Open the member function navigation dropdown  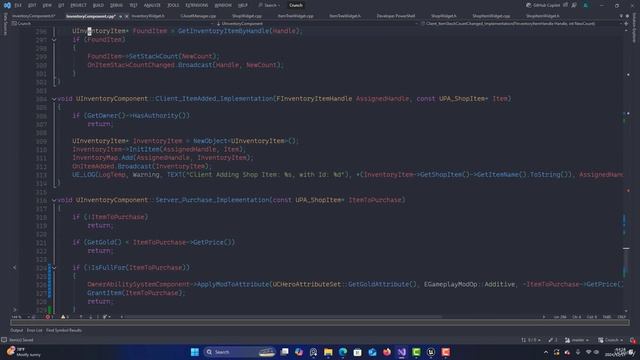[520, 24]
